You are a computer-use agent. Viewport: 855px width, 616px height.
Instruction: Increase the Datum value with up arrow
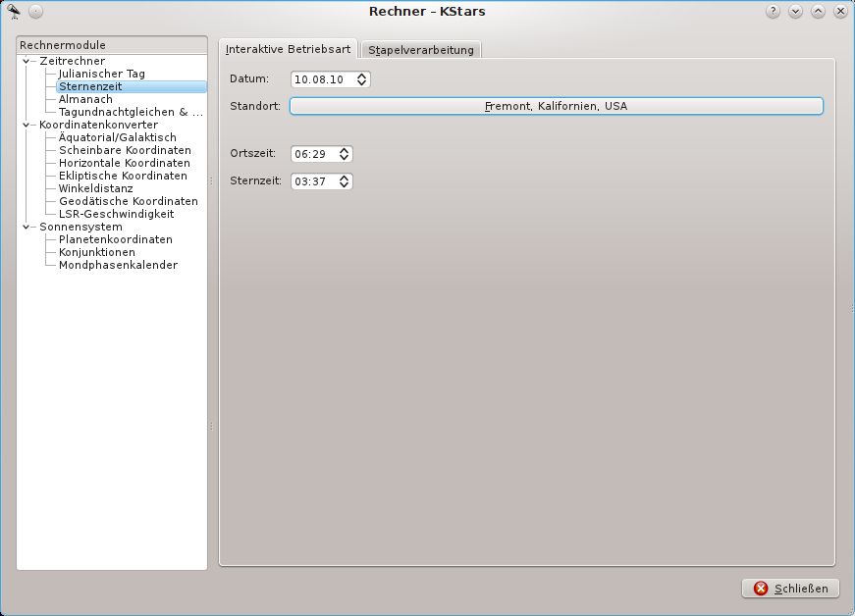(362, 76)
